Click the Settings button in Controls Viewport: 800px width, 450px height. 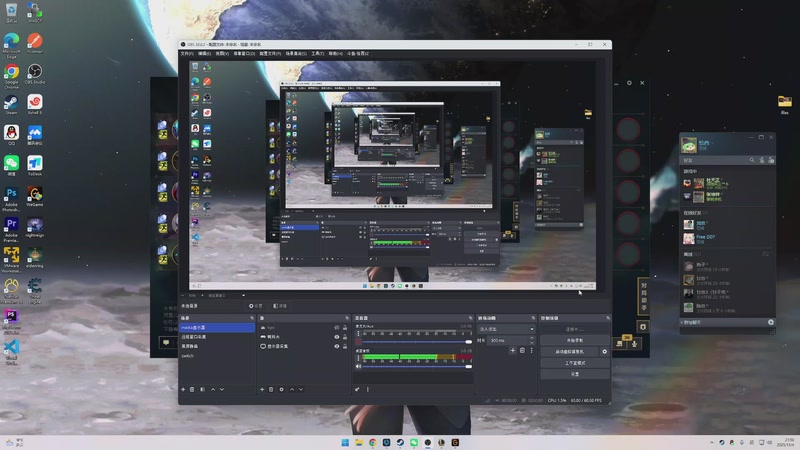574,374
